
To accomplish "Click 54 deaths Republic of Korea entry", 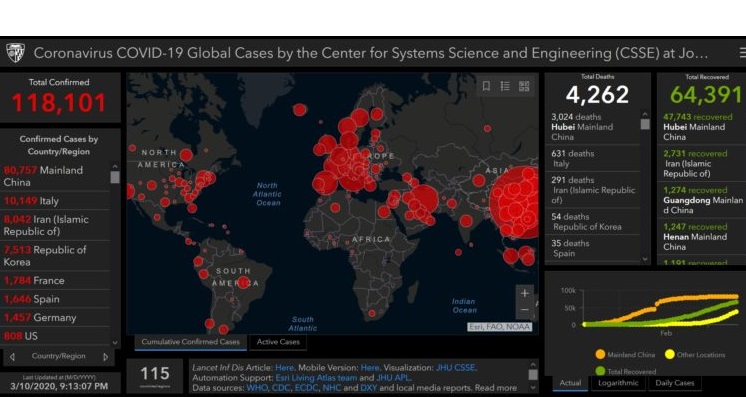I will (x=592, y=221).
